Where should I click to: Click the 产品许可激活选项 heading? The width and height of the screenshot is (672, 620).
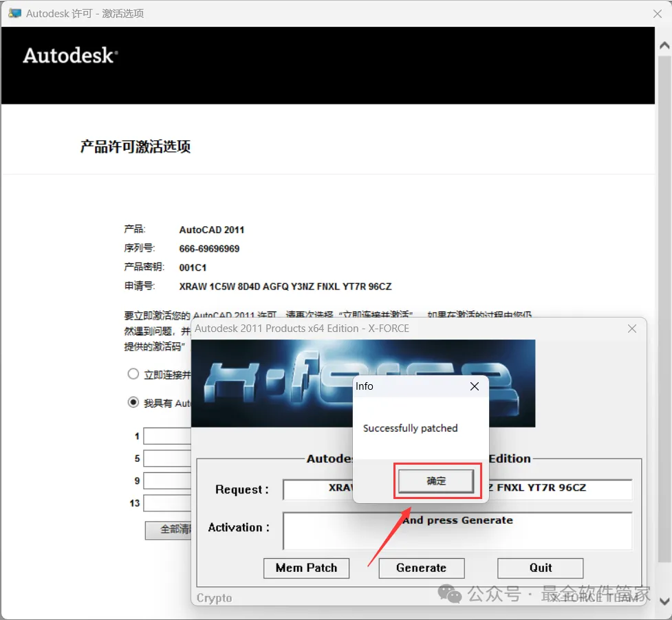click(x=135, y=146)
